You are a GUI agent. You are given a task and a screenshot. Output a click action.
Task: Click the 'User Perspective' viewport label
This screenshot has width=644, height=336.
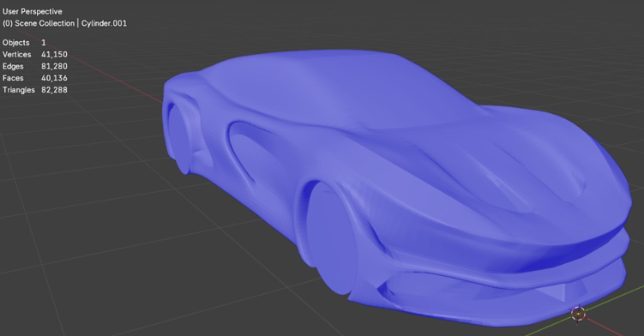click(32, 11)
